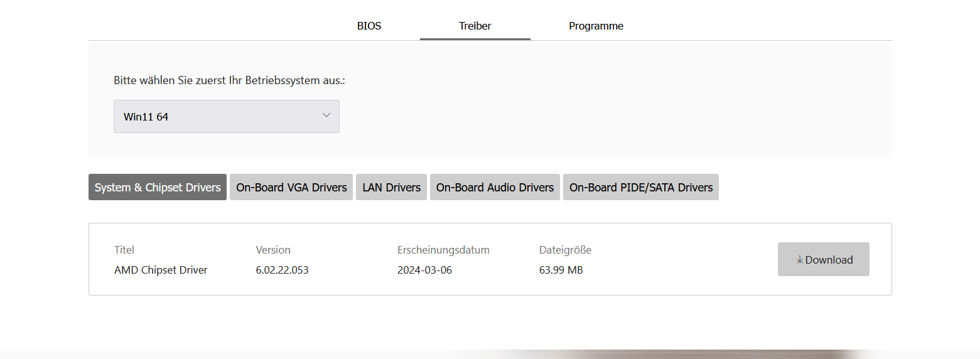Click the Titel column header
This screenshot has width=980, height=359.
(124, 250)
